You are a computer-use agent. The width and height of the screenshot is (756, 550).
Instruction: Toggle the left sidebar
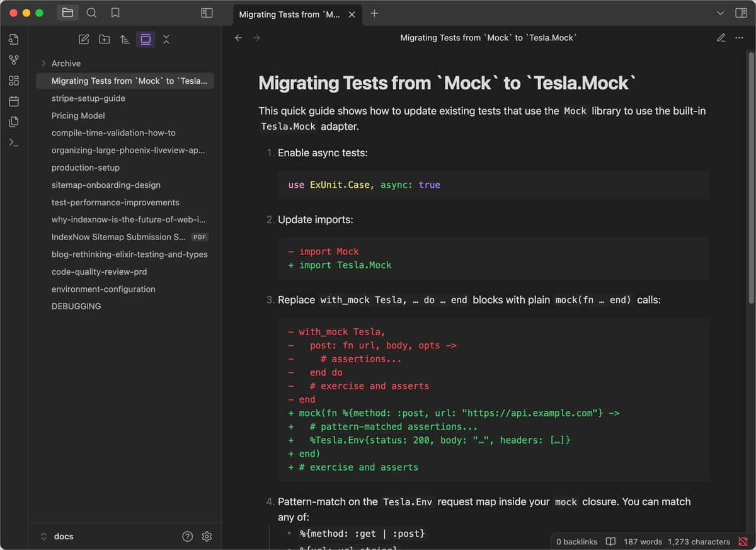click(207, 13)
